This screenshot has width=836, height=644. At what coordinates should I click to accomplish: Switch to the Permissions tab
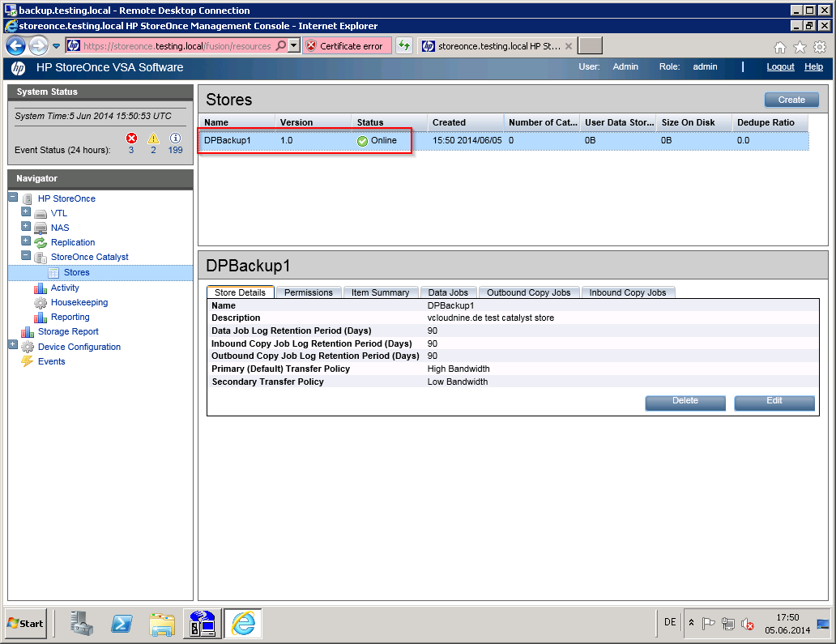[x=308, y=292]
